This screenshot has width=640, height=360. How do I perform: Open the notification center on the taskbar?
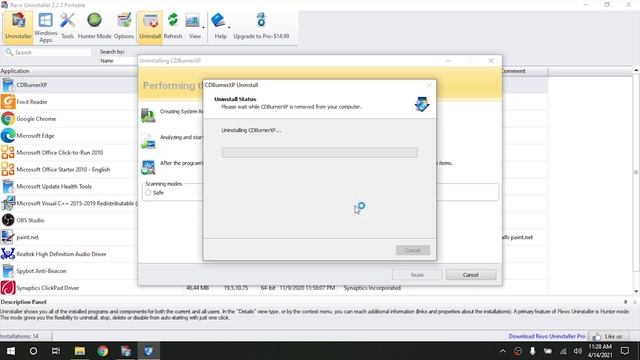click(x=625, y=351)
